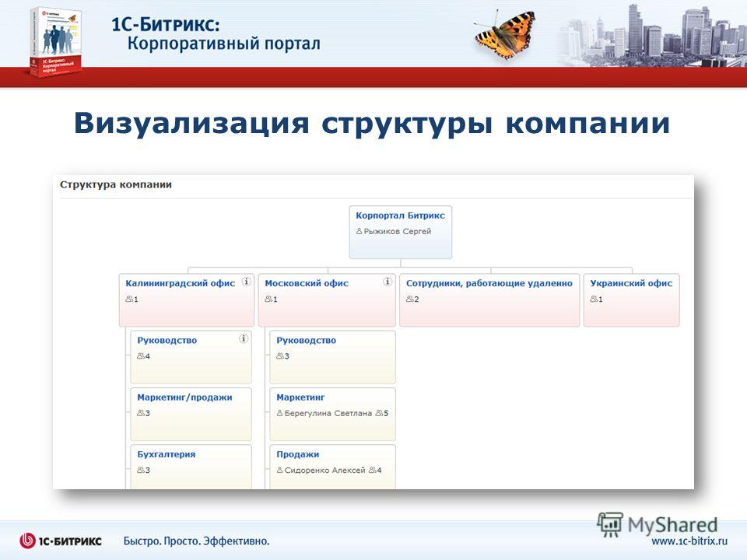
Task: Open Московский офис department link
Action: 307,283
